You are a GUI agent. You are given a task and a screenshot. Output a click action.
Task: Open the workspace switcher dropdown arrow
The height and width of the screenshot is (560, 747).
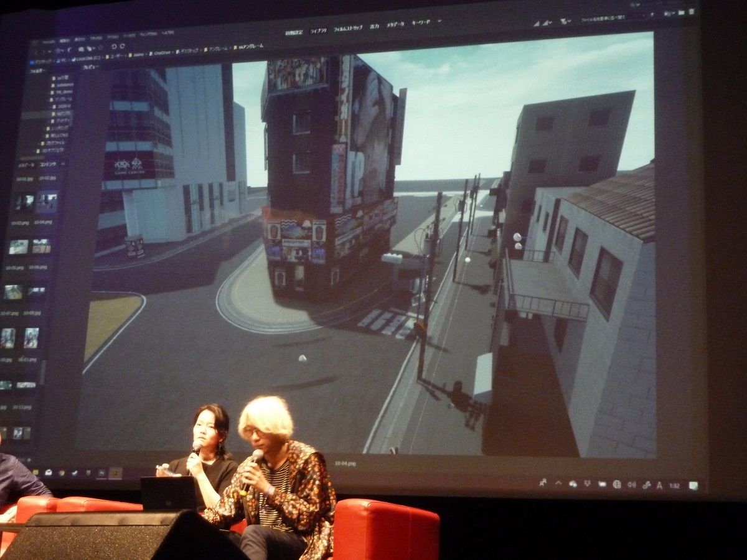439,21
